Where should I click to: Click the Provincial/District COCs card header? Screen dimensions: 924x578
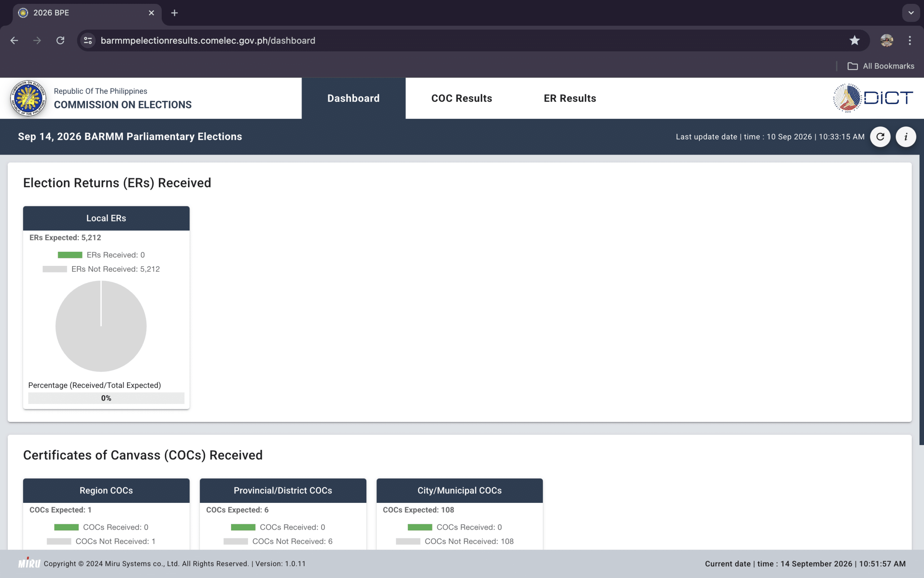[283, 491]
